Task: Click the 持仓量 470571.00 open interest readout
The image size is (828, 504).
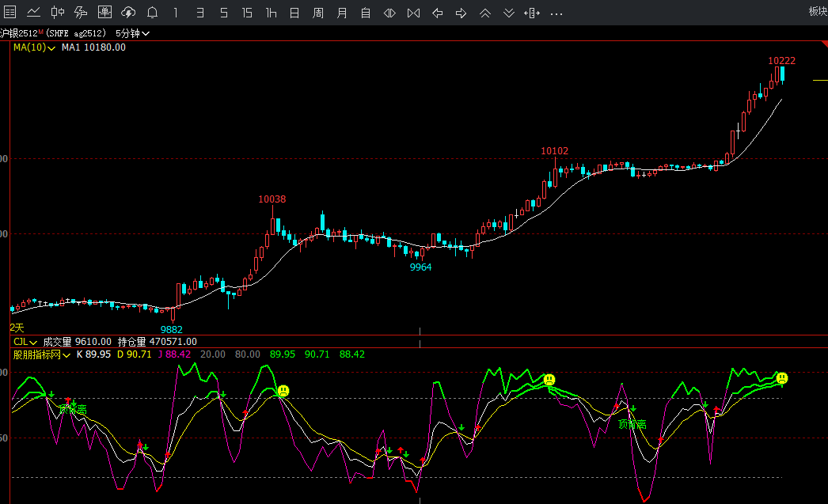Action: point(158,342)
